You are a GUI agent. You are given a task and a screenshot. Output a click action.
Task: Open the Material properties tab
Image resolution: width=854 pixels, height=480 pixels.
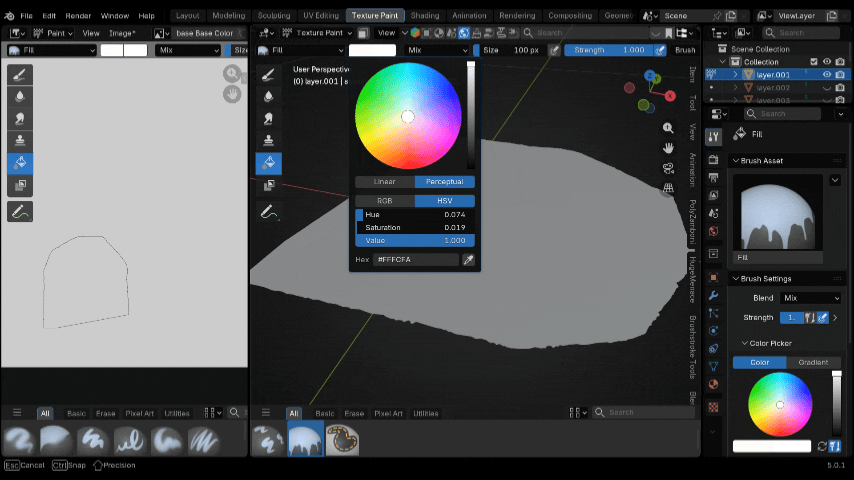coord(713,385)
